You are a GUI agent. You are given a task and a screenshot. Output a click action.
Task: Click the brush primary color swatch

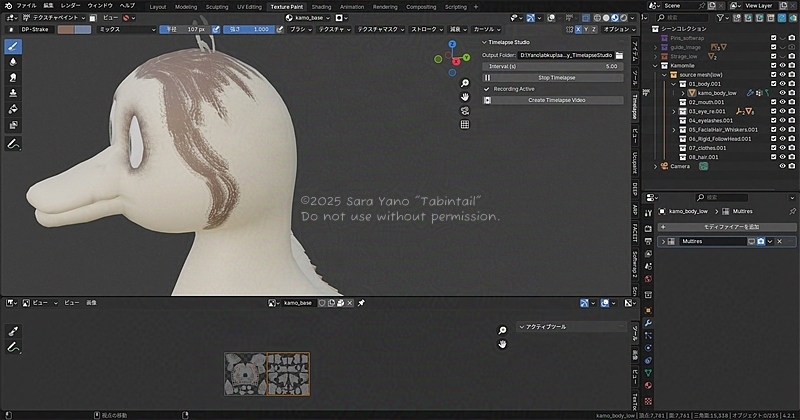pyautogui.click(x=68, y=30)
